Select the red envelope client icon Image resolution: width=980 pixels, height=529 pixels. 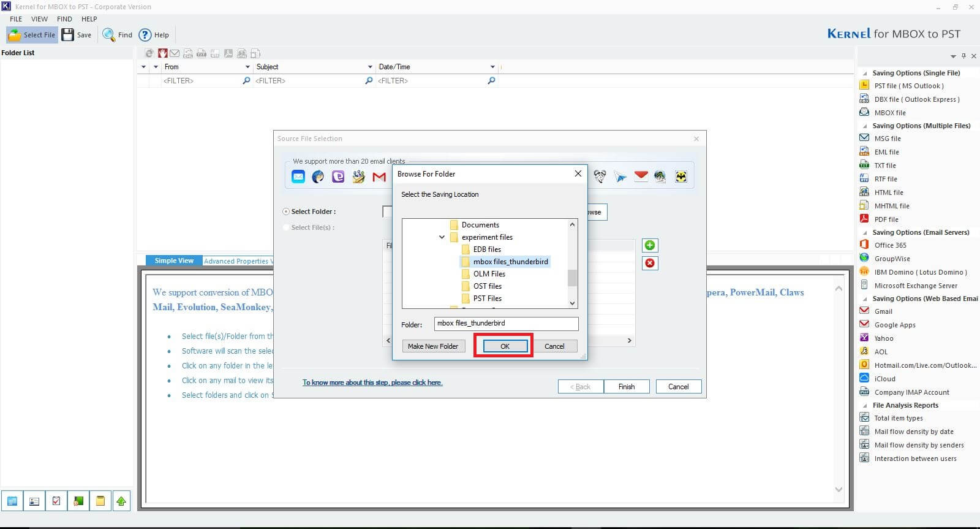pyautogui.click(x=641, y=177)
